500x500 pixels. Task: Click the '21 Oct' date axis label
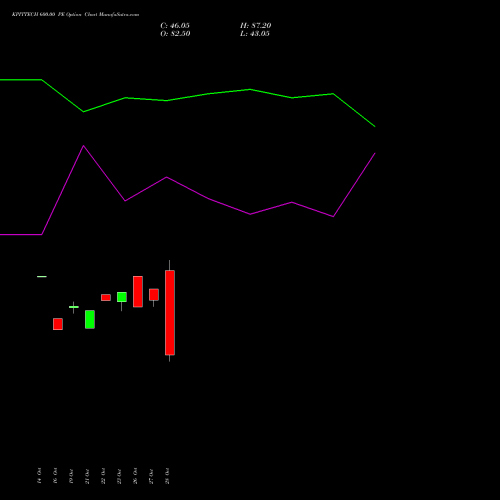tap(87, 476)
